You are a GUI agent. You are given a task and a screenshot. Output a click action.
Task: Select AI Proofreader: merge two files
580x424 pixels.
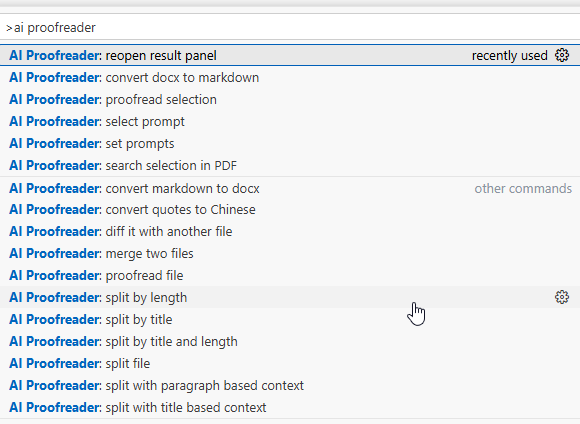290,253
